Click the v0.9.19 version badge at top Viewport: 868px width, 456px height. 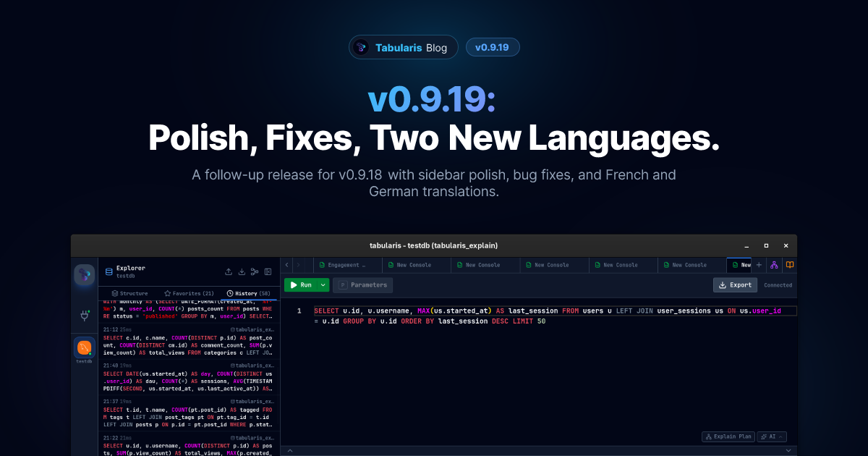click(493, 46)
